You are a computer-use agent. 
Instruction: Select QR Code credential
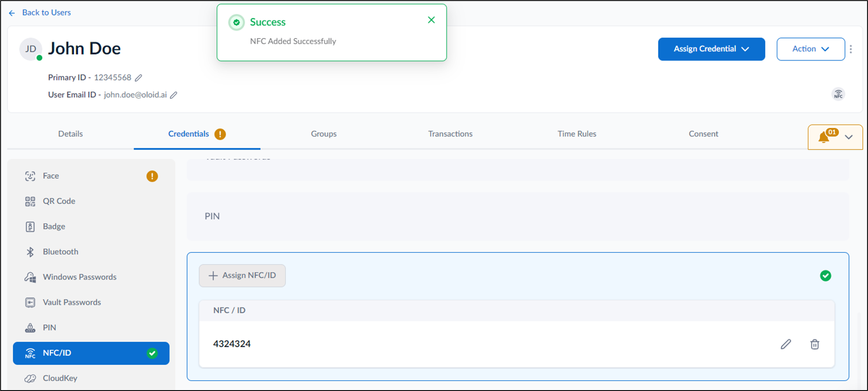pyautogui.click(x=91, y=201)
